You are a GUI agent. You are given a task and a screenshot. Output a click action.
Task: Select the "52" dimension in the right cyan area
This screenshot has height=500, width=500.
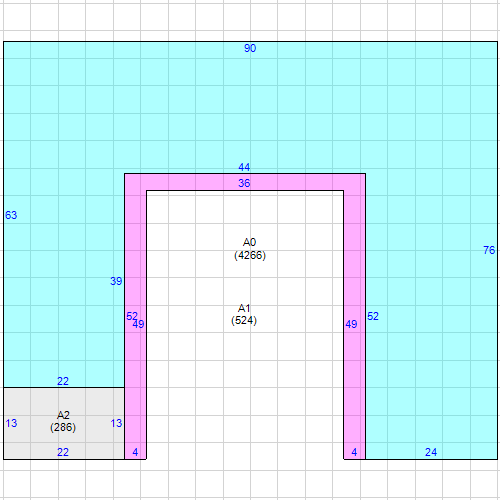(x=373, y=316)
